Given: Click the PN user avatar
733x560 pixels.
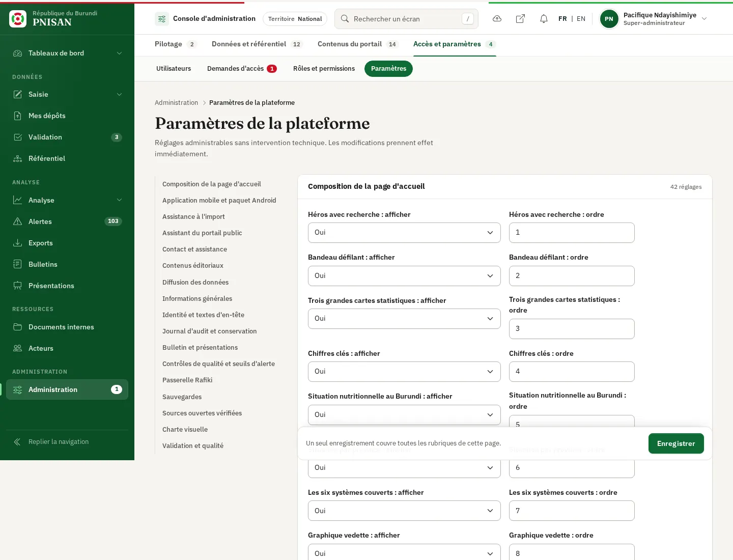Looking at the screenshot, I should tap(609, 19).
